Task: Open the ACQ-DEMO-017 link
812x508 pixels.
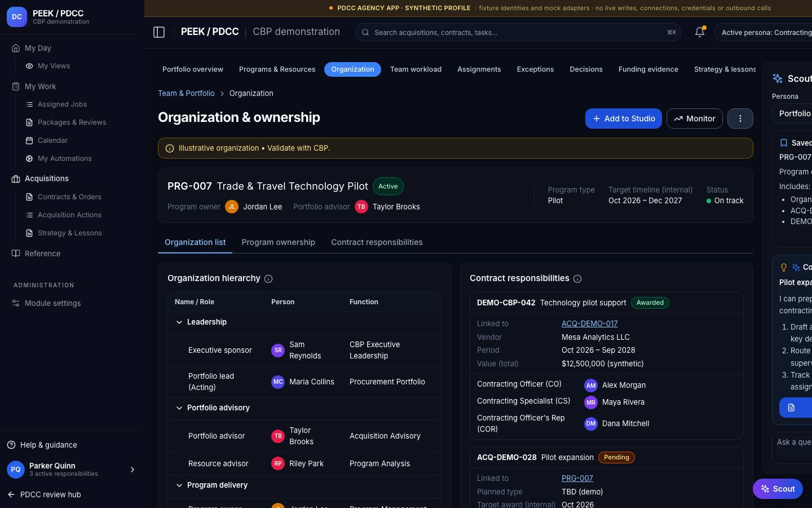Action: tap(590, 323)
